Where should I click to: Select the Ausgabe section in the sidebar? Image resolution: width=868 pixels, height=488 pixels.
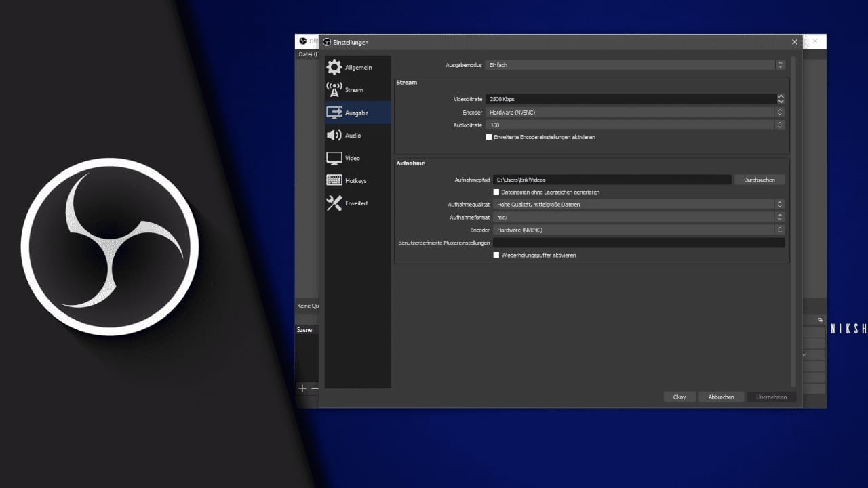click(357, 113)
